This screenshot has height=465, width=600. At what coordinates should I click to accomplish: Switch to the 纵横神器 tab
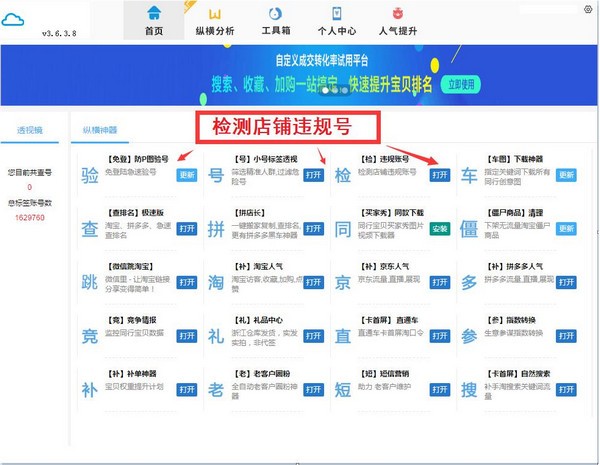click(100, 130)
